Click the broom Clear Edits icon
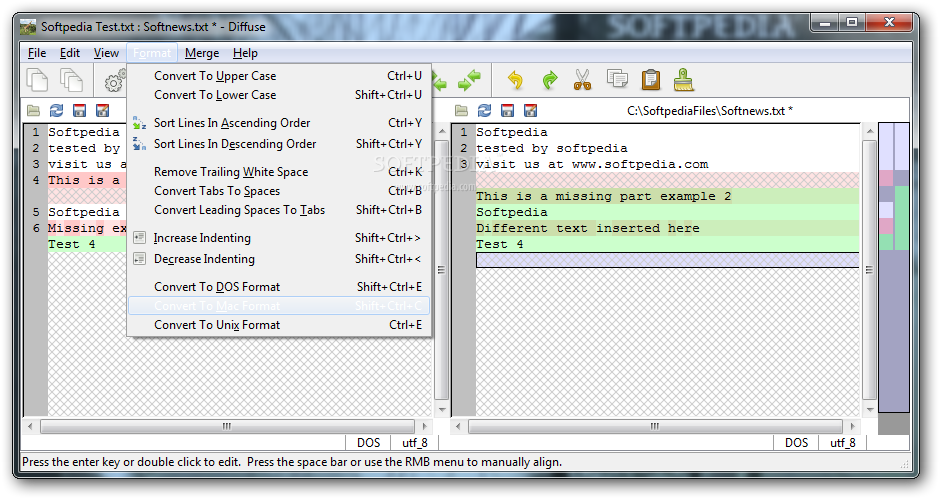The height and width of the screenshot is (499, 940). coord(683,80)
